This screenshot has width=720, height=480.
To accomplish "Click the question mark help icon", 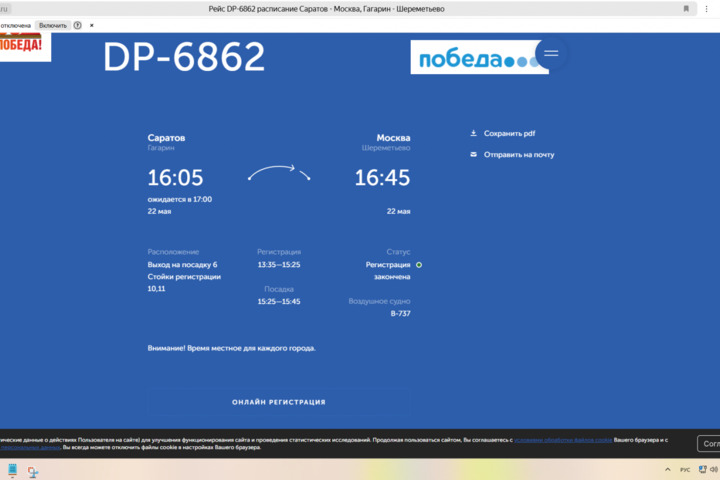I will coord(78,25).
